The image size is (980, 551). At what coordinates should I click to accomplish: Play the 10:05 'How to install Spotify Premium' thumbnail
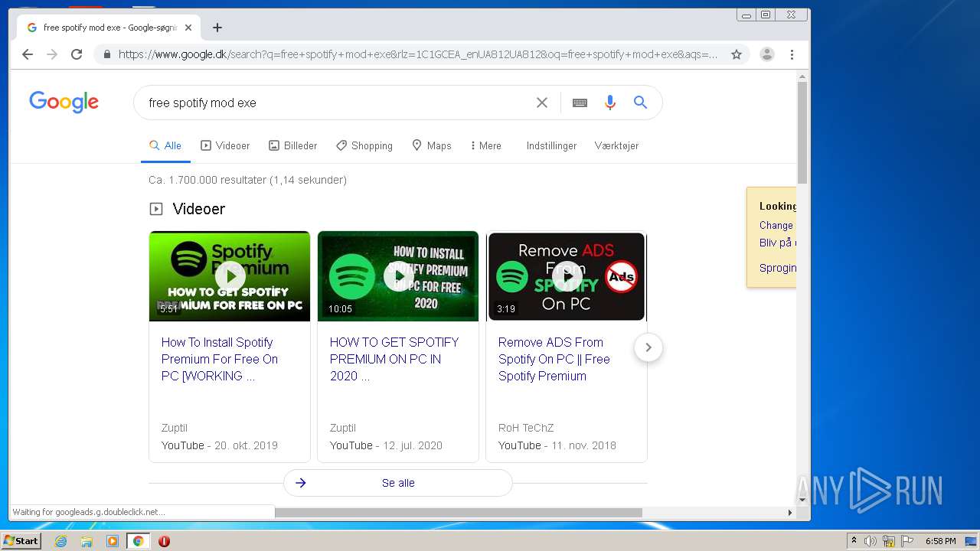[398, 276]
